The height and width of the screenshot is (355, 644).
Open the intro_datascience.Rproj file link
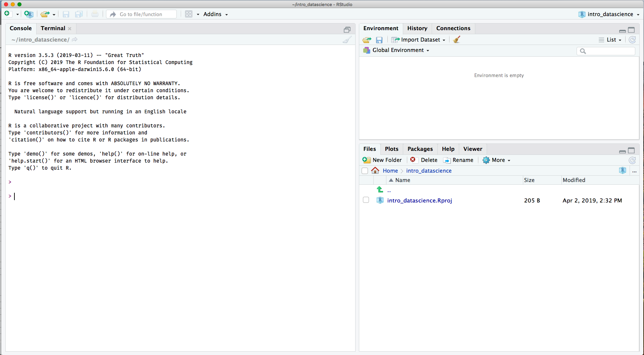[x=420, y=200]
